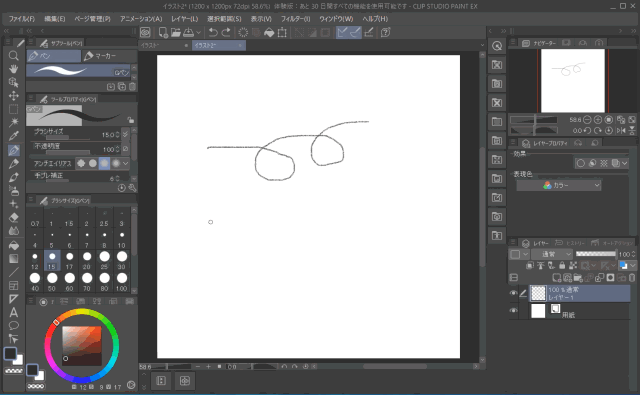This screenshot has width=640, height=395.
Task: Select brush size 8 preset
Action: 104,239
